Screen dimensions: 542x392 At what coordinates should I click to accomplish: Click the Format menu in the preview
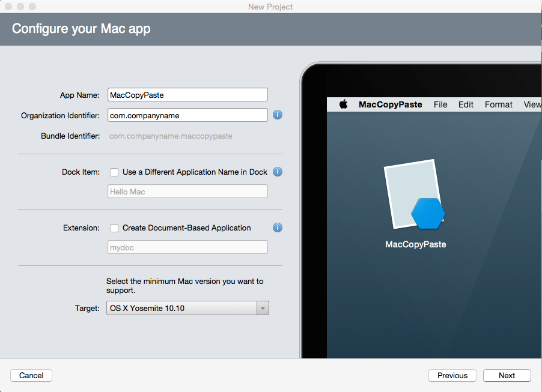click(x=499, y=104)
